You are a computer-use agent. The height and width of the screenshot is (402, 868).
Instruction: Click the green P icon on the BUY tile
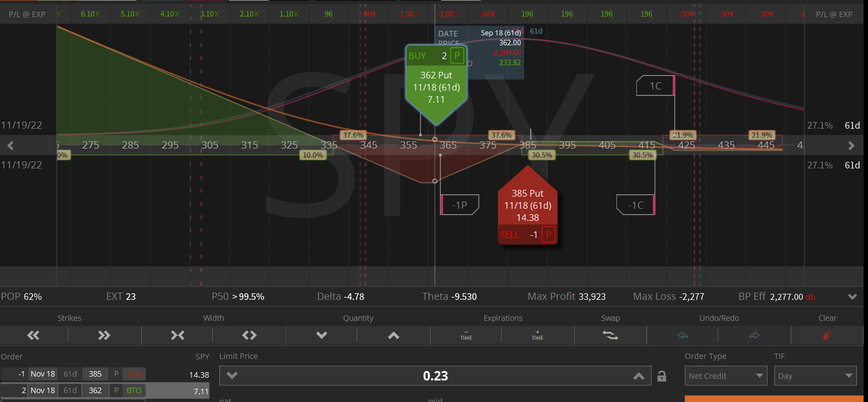(x=457, y=56)
